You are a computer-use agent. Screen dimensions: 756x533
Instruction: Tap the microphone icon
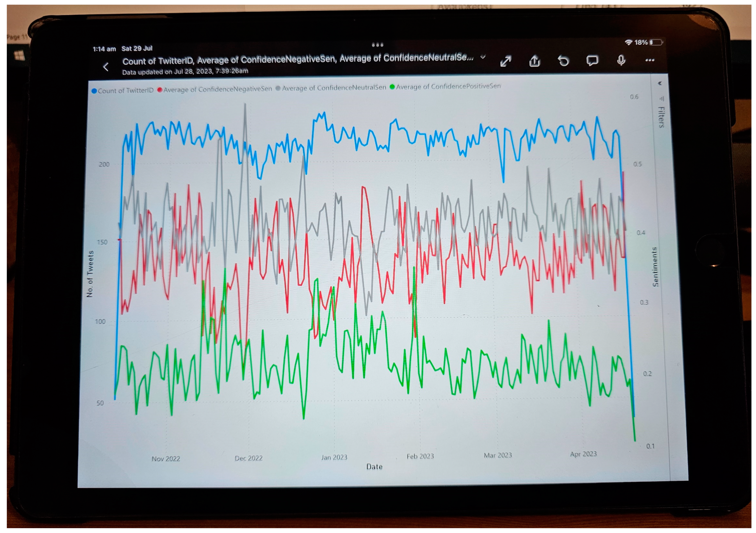pos(621,60)
